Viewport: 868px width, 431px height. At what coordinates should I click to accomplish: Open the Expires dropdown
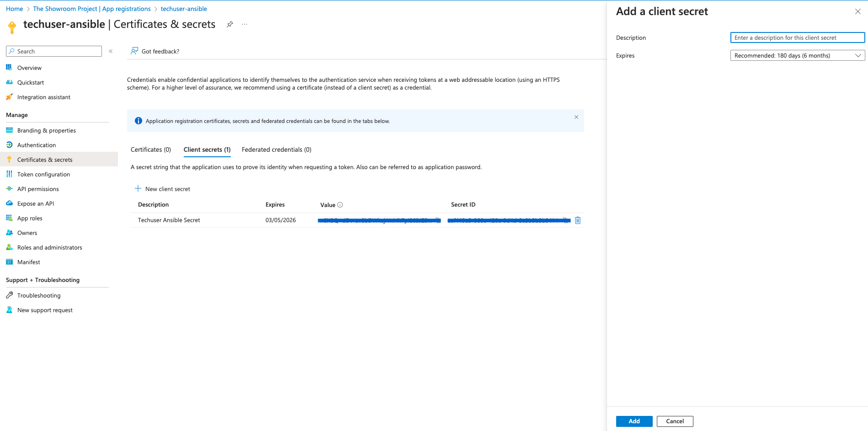coord(798,55)
